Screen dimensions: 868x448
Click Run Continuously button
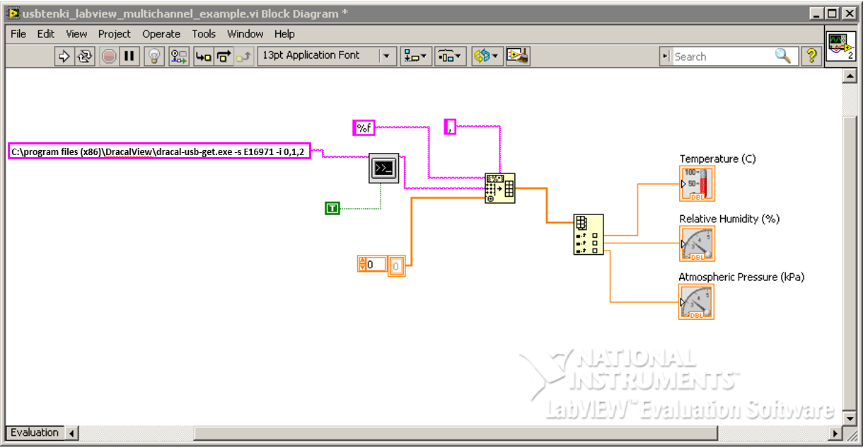point(85,57)
